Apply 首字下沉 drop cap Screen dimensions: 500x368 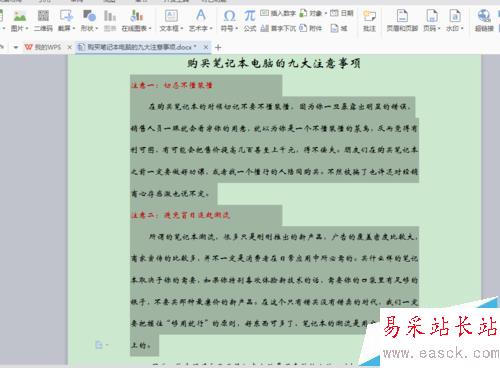click(278, 28)
